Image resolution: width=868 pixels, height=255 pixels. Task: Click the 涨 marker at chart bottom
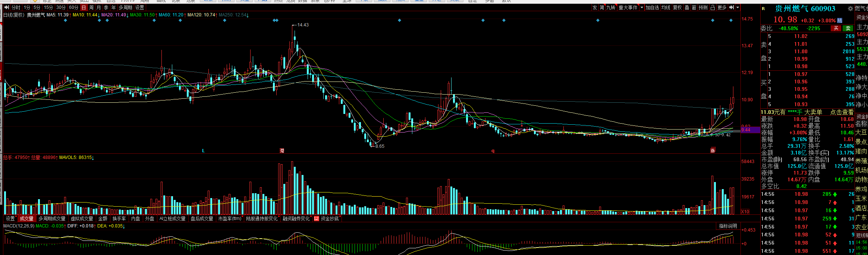(713, 150)
